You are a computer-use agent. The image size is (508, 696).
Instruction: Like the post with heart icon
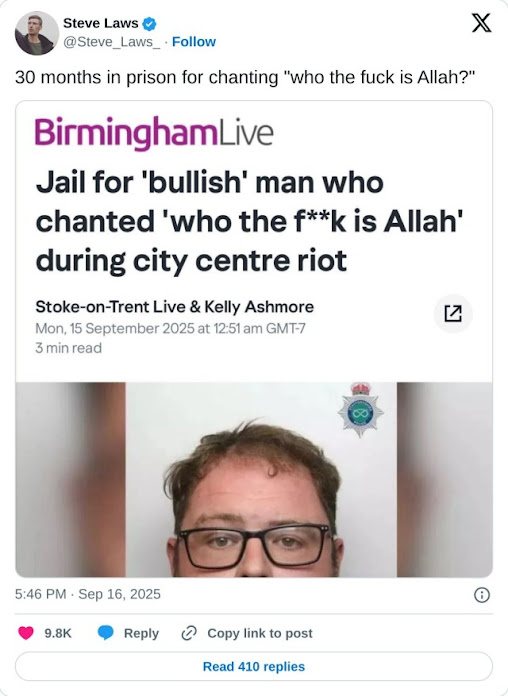click(x=26, y=633)
